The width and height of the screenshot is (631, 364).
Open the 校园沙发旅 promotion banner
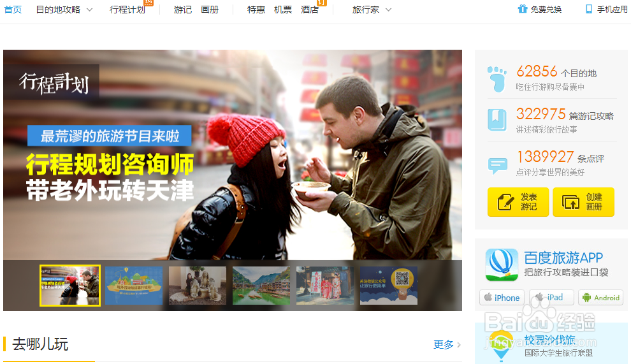click(551, 344)
